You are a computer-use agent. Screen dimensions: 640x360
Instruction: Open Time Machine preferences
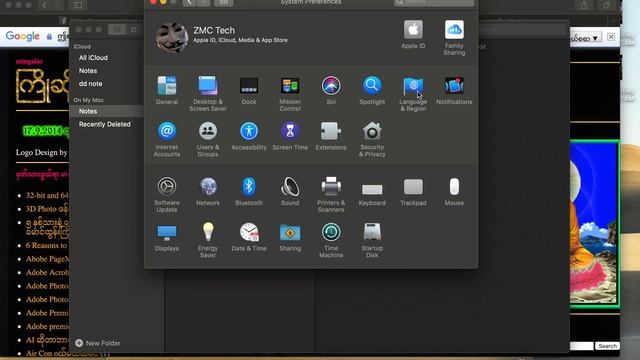pyautogui.click(x=331, y=240)
